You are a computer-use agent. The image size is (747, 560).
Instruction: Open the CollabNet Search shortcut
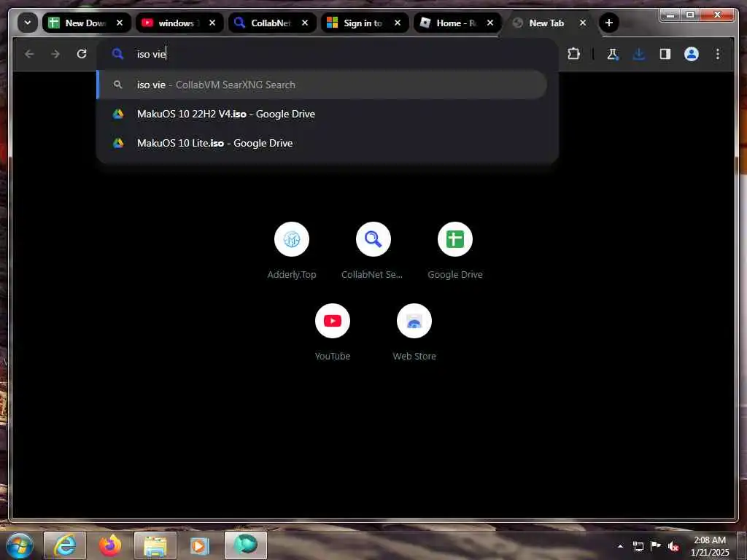[373, 251]
